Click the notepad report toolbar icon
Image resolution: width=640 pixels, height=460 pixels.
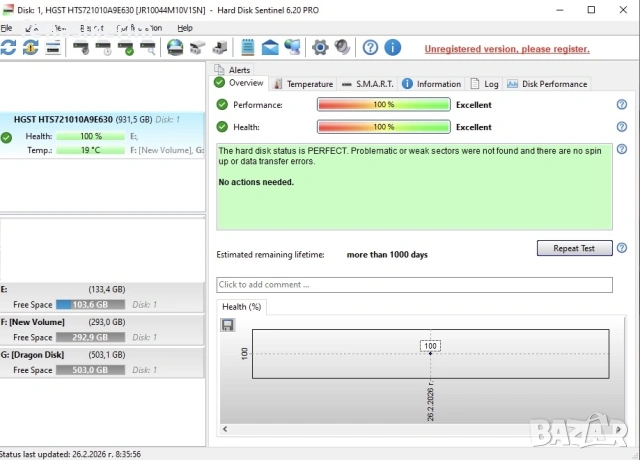pyautogui.click(x=248, y=47)
